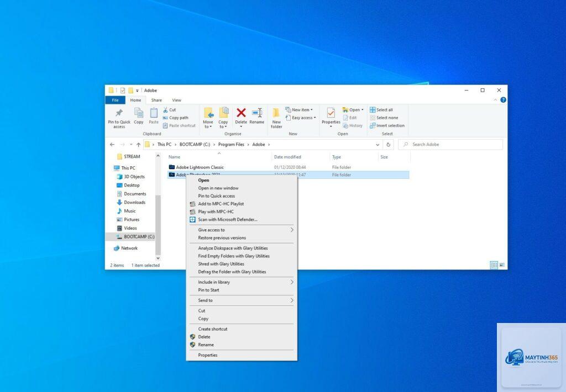Sort by Name column header
The height and width of the screenshot is (392, 566).
(x=174, y=157)
